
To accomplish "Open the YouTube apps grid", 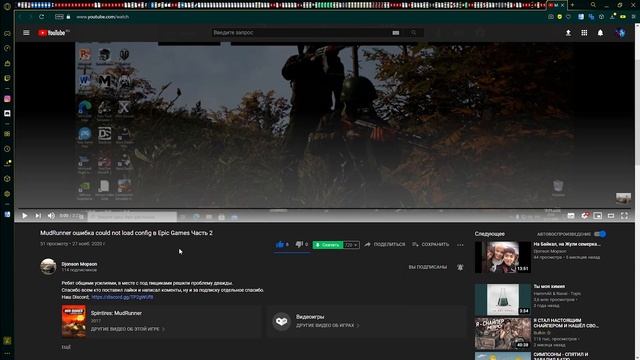I will pyautogui.click(x=584, y=33).
